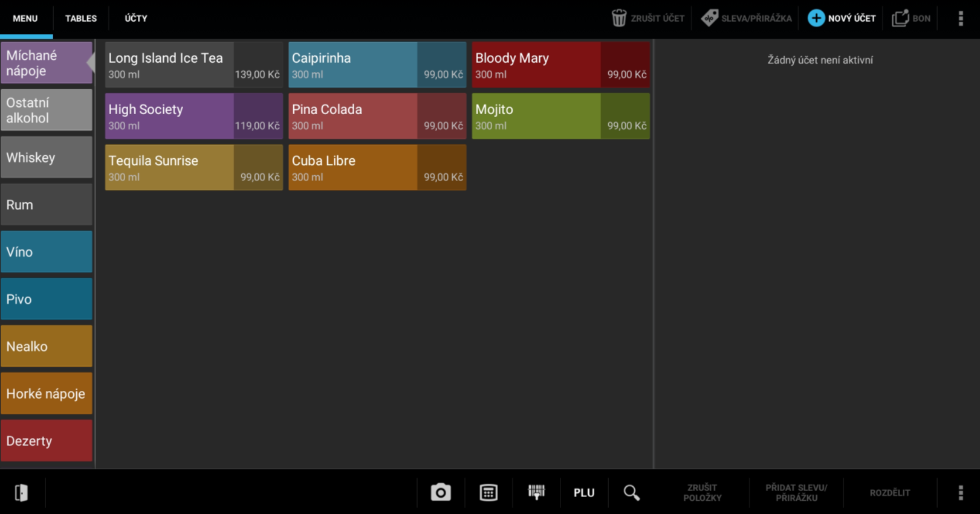
Task: Tap the door exit icon
Action: [x=22, y=493]
